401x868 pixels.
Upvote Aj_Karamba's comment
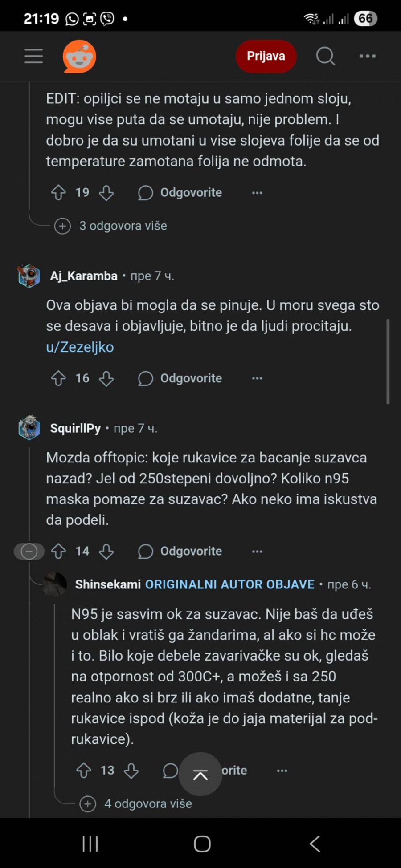tap(58, 378)
